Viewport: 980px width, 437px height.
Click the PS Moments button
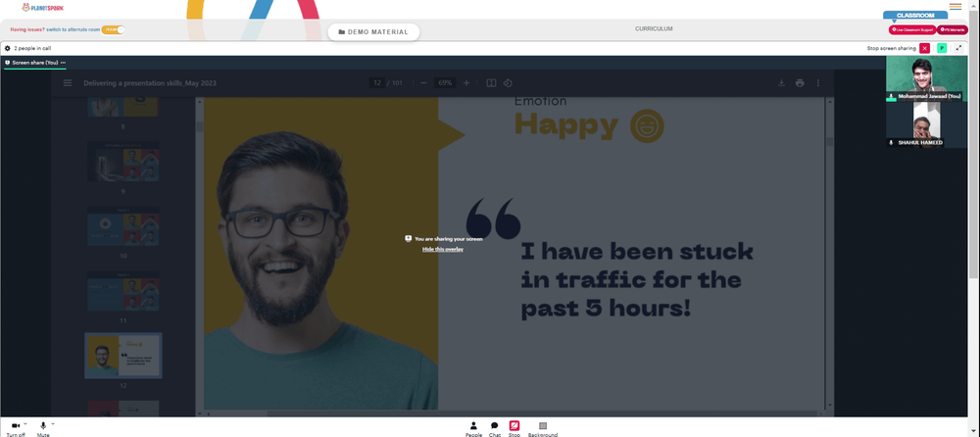pos(953,29)
